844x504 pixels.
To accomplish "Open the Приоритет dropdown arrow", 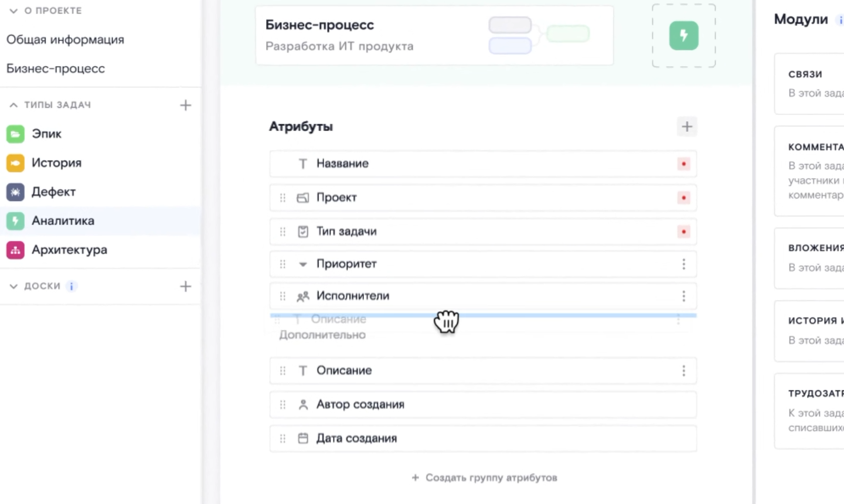I will [302, 264].
